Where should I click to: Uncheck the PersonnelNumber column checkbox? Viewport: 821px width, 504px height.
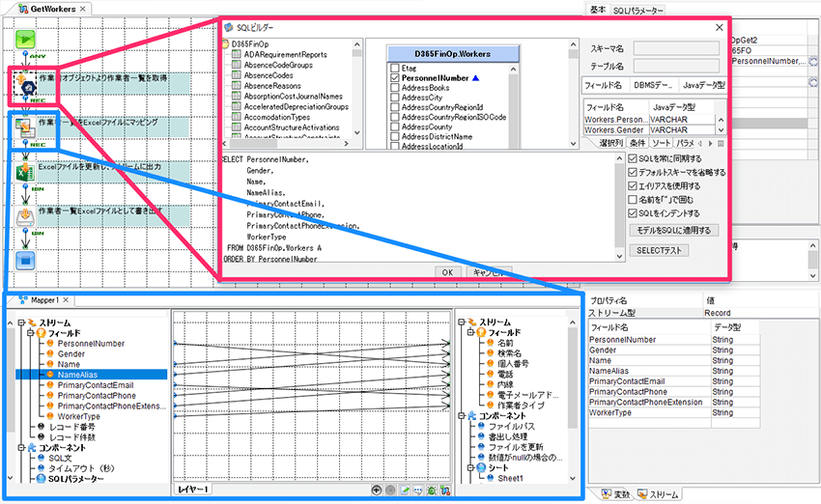point(394,77)
